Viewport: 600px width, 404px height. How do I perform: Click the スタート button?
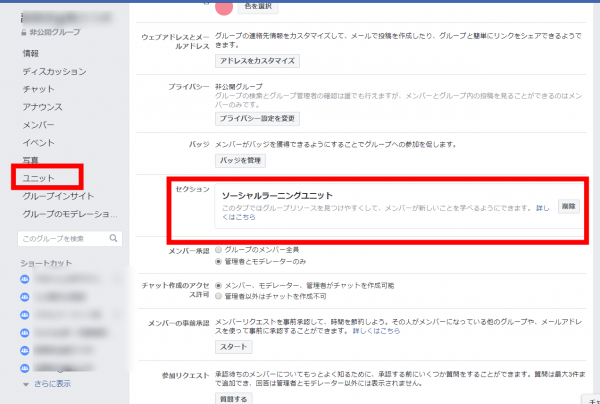coord(233,347)
